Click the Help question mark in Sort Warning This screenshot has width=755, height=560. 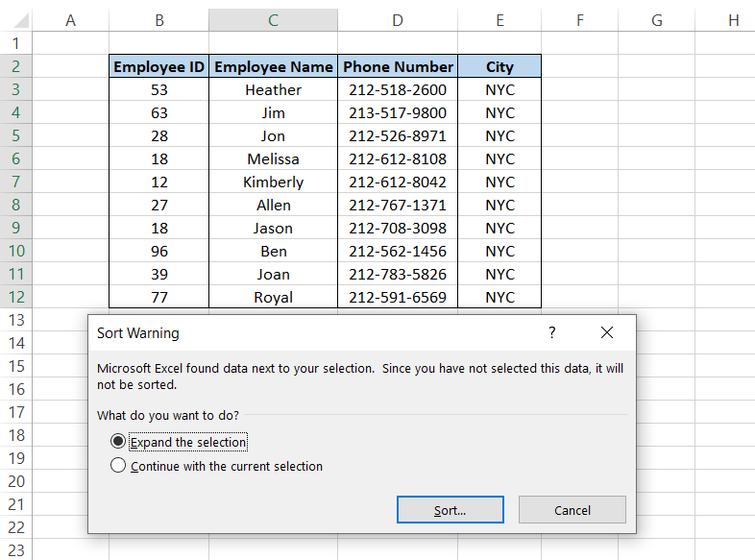(x=551, y=332)
